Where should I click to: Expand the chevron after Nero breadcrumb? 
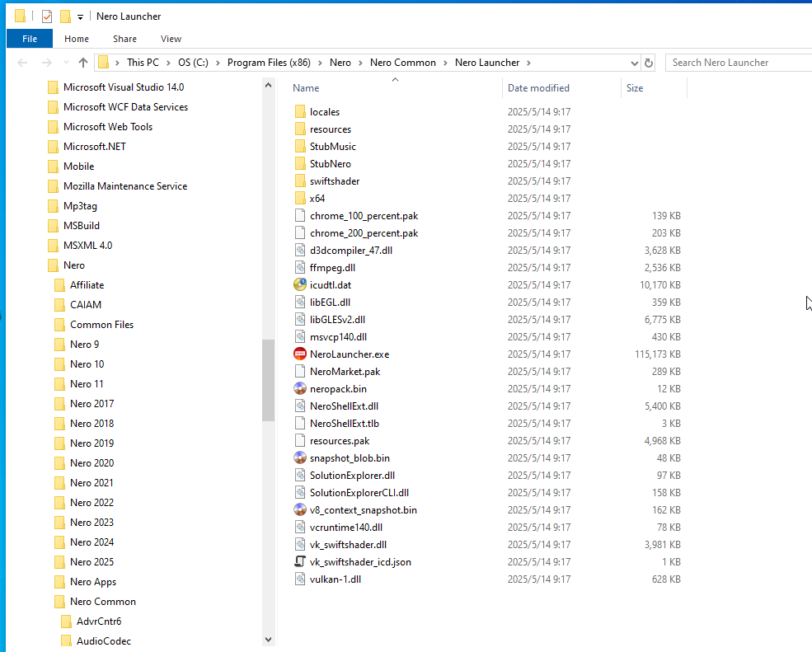coord(360,63)
